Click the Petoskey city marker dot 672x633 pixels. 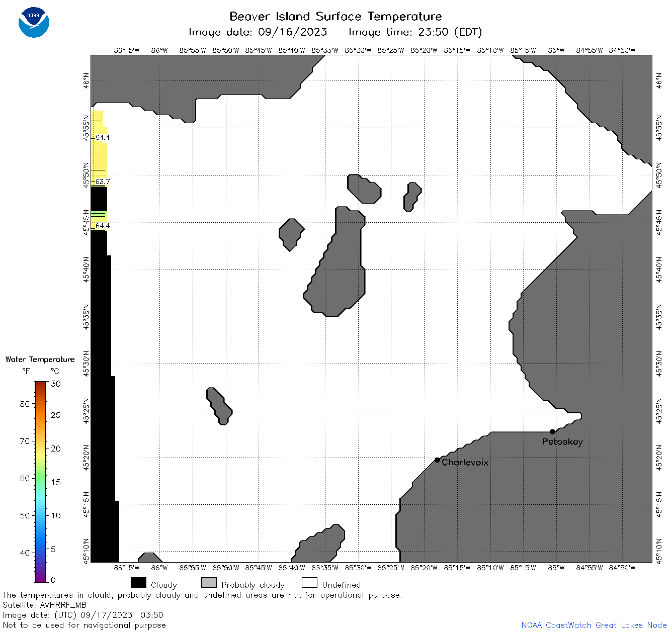552,431
